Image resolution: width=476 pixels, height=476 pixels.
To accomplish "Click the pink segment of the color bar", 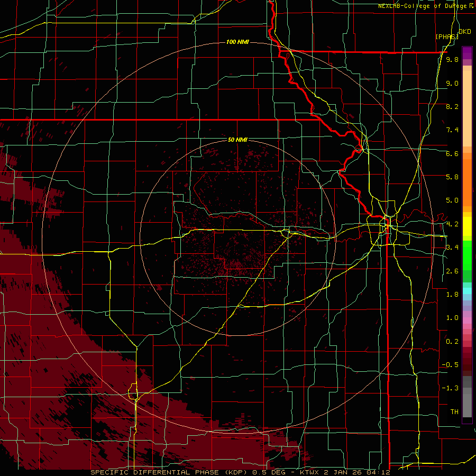I will [x=467, y=321].
